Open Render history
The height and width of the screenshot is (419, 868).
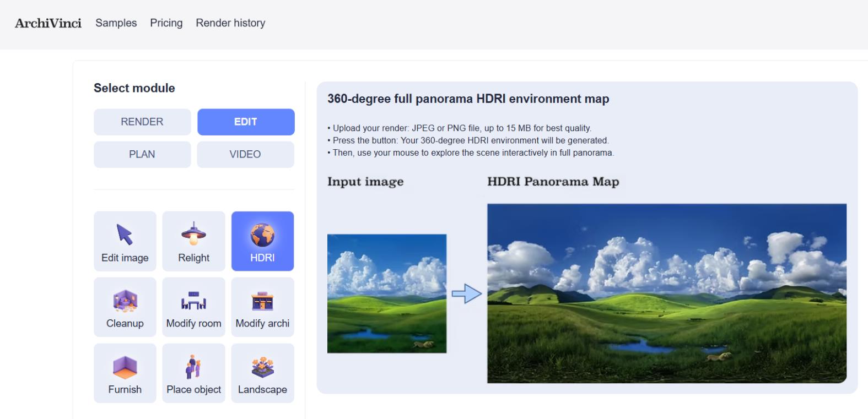(230, 23)
